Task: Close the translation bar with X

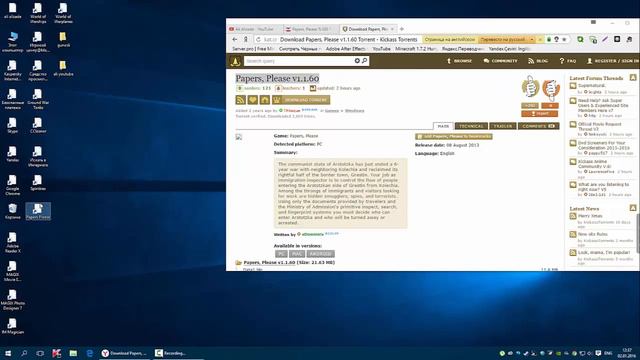Action: [540, 40]
